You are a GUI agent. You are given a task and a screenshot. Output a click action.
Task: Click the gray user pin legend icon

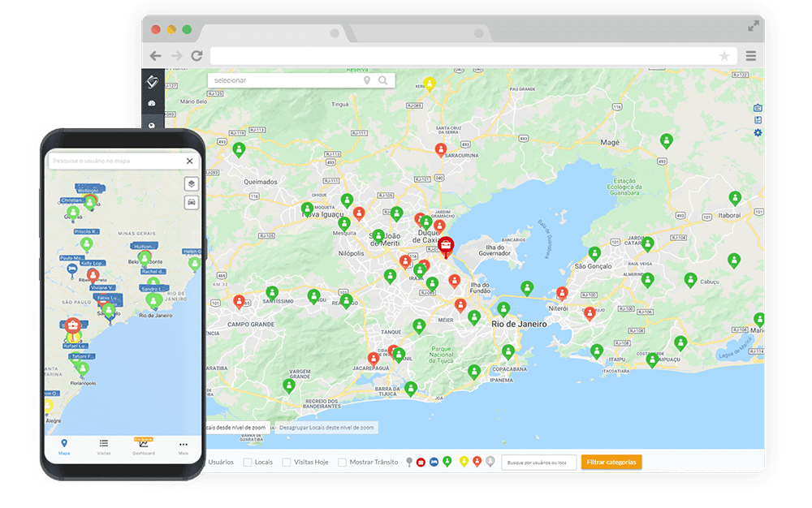tap(490, 462)
